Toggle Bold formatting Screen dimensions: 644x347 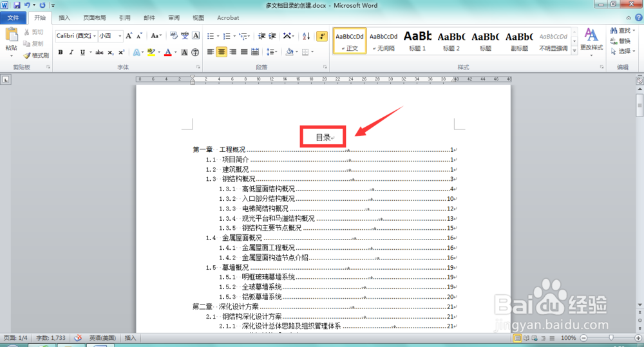pos(61,52)
